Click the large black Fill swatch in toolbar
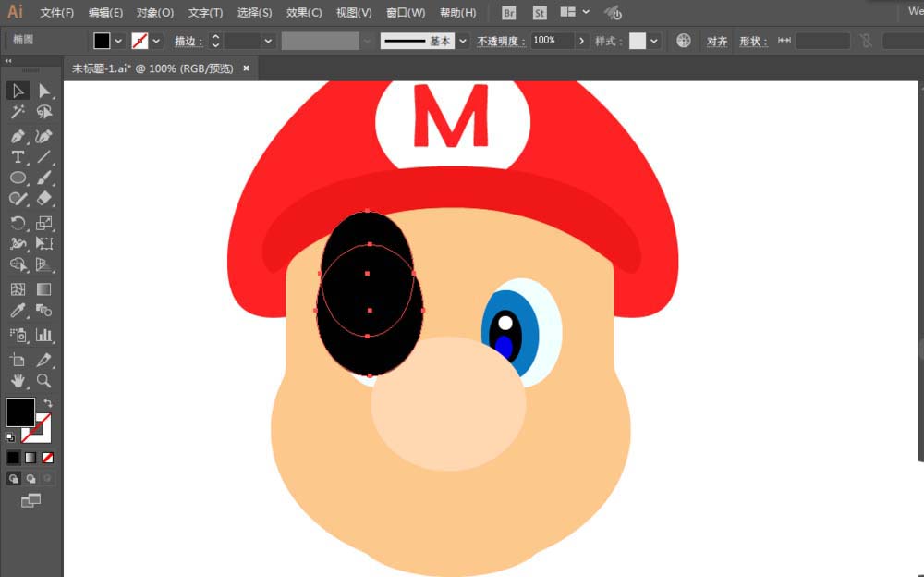 20,411
